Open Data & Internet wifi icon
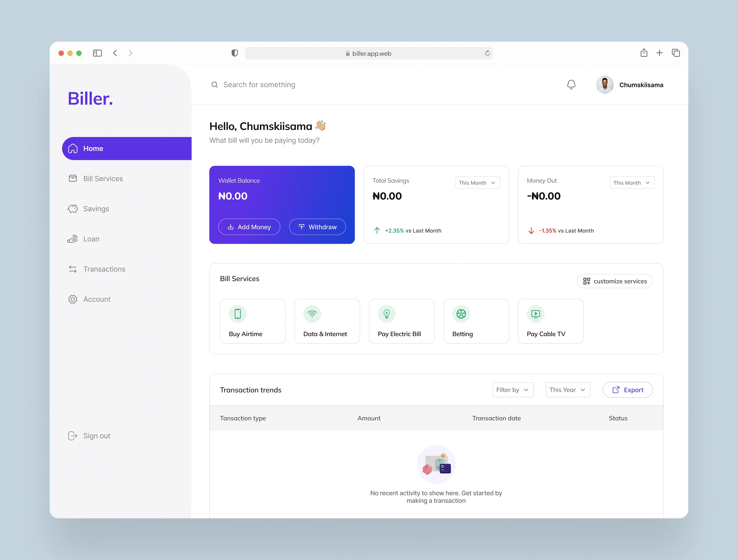The width and height of the screenshot is (738, 560). pyautogui.click(x=312, y=314)
